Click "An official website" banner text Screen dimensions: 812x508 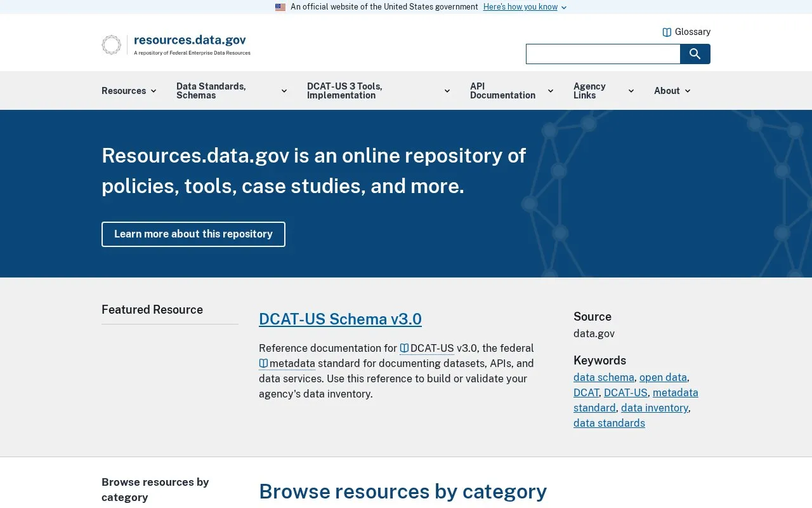click(x=384, y=7)
